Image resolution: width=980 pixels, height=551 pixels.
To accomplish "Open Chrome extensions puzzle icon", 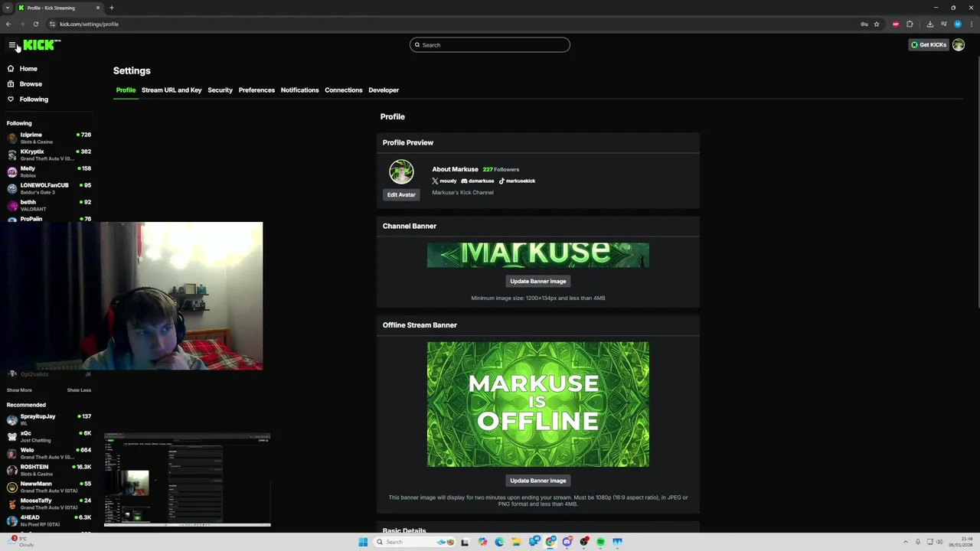I will pyautogui.click(x=910, y=24).
